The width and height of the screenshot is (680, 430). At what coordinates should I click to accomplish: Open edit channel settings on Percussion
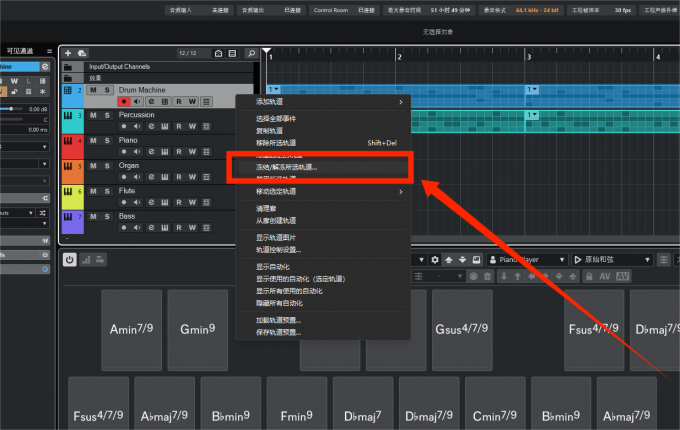151,127
